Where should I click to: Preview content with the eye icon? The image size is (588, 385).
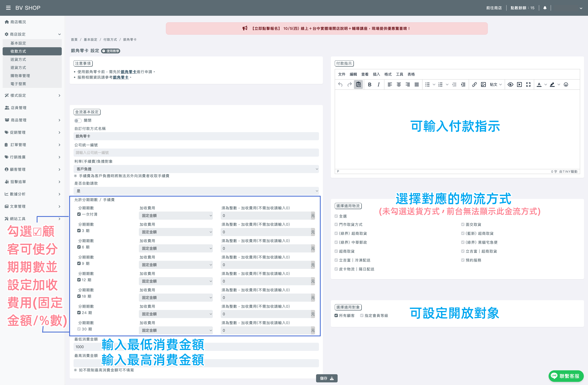point(510,85)
